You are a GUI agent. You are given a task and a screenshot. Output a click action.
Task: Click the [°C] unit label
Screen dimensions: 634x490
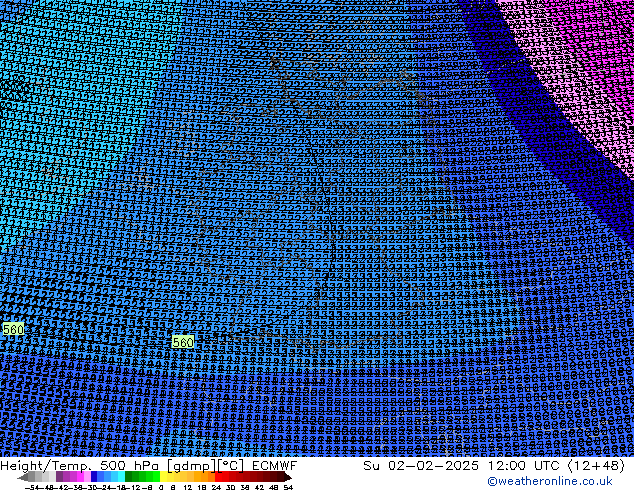[230, 466]
